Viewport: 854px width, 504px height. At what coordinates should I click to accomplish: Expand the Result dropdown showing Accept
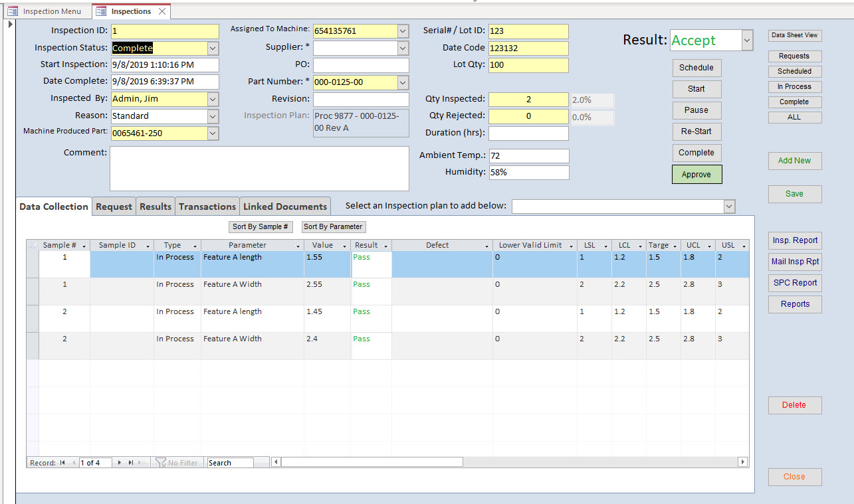(747, 41)
